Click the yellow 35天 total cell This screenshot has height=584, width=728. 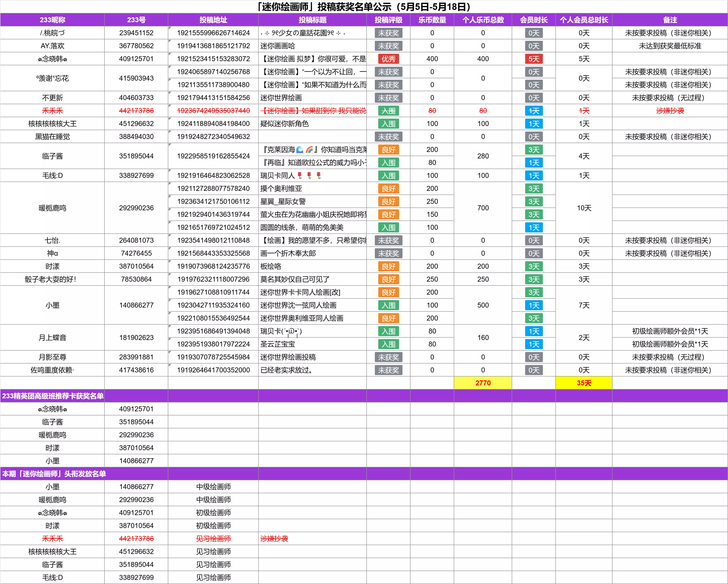[584, 383]
